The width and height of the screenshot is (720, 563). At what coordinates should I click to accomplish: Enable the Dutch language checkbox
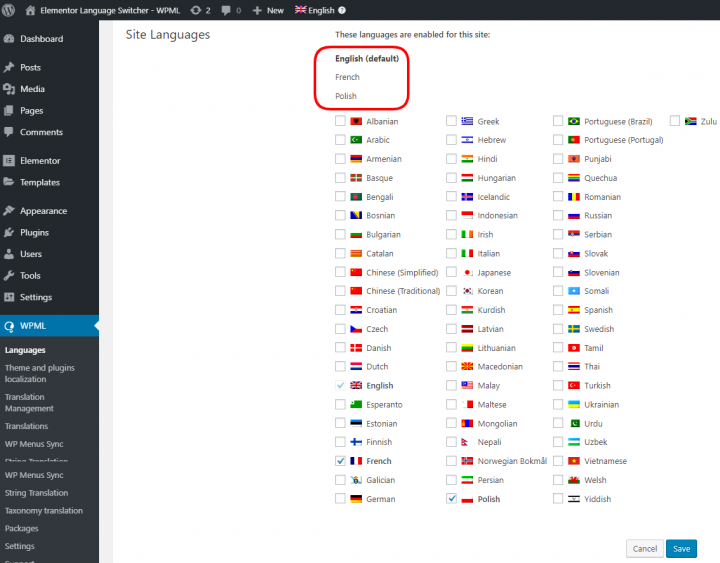point(340,366)
